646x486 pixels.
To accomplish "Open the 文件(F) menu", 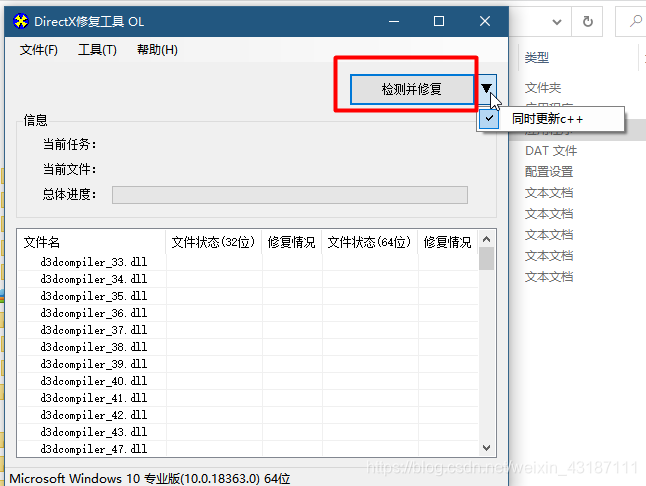I will coord(39,50).
